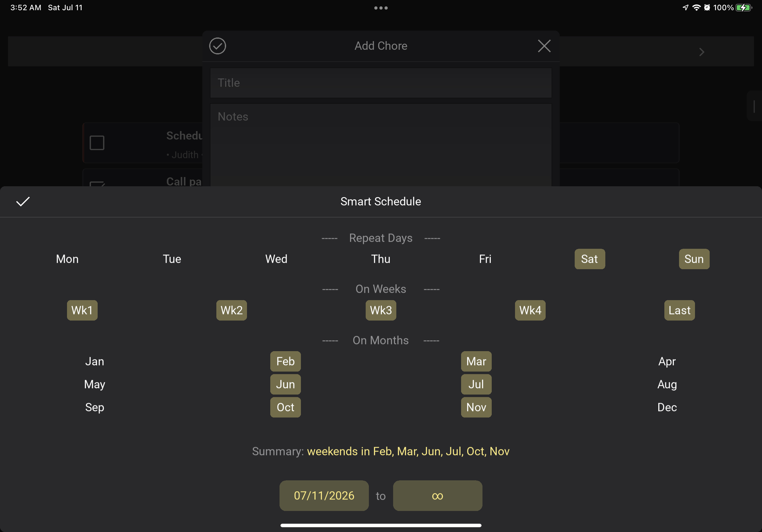Screen dimensions: 762x532
Task: Deselect Sun repeat day
Action: coord(694,259)
